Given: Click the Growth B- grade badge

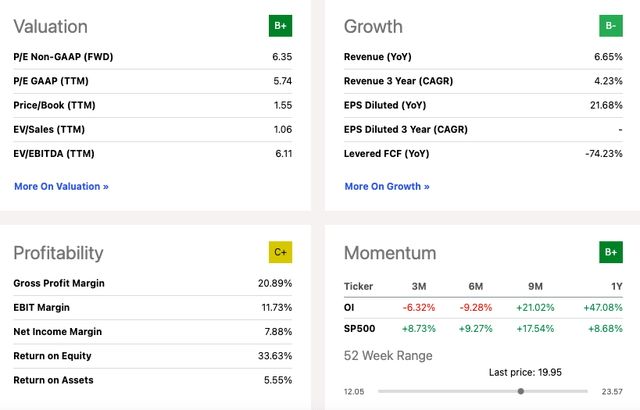Looking at the screenshot, I should [611, 26].
